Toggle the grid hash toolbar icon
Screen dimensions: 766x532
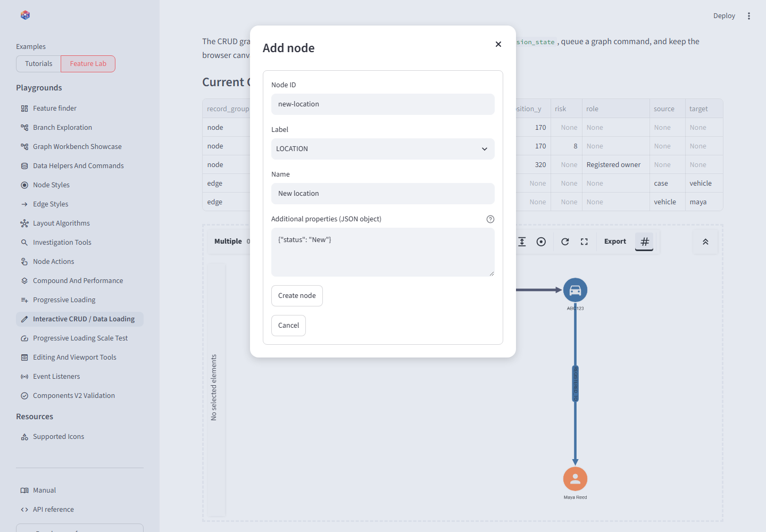pyautogui.click(x=645, y=242)
